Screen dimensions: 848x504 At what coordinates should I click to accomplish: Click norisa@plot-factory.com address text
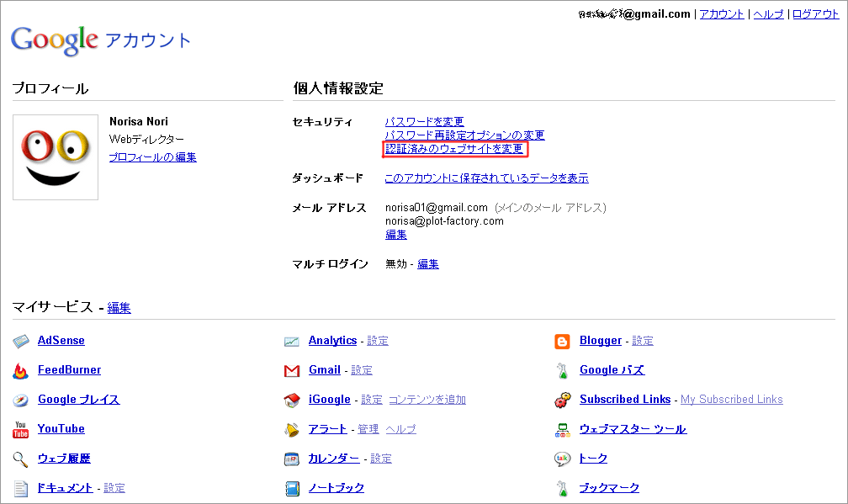(444, 221)
